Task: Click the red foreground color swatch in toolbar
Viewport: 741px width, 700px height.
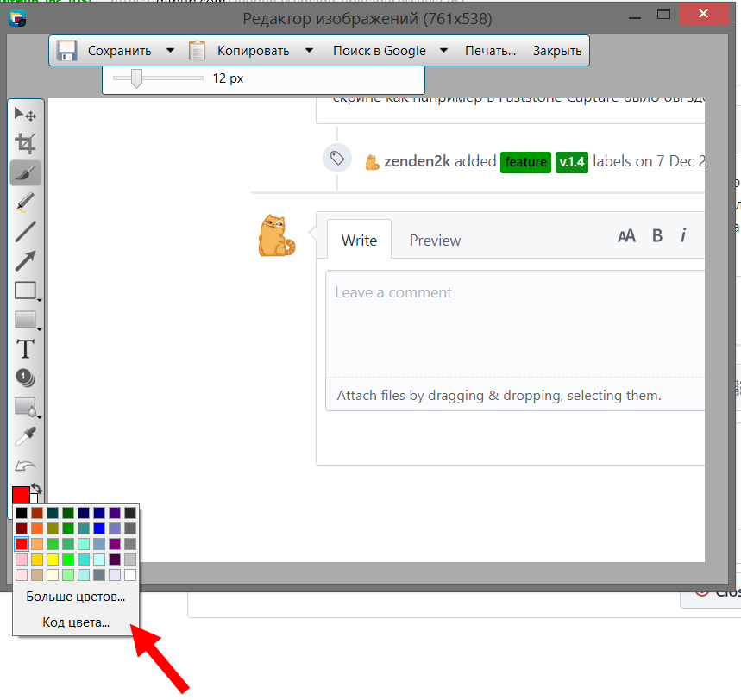Action: [21, 495]
